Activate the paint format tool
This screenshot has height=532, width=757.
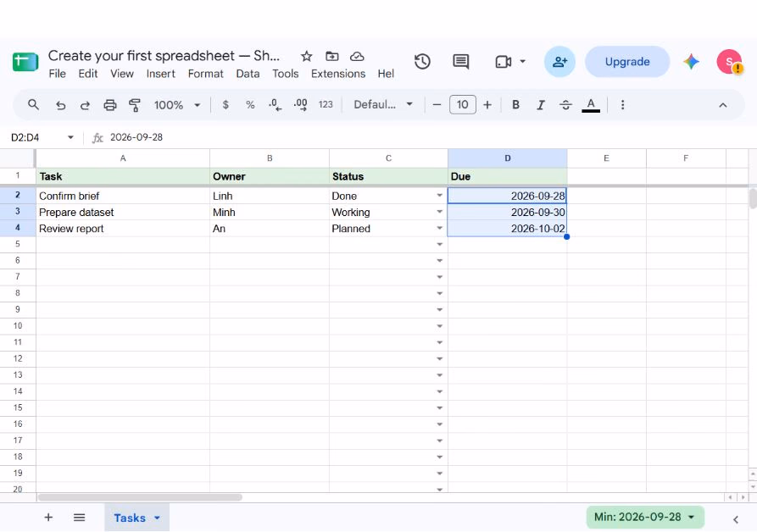coord(135,105)
